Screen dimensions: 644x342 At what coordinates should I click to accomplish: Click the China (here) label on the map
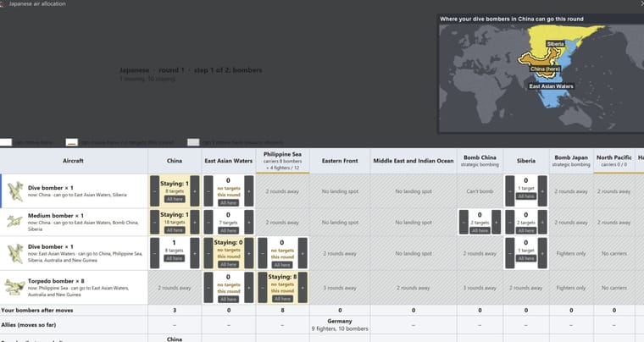coord(545,69)
